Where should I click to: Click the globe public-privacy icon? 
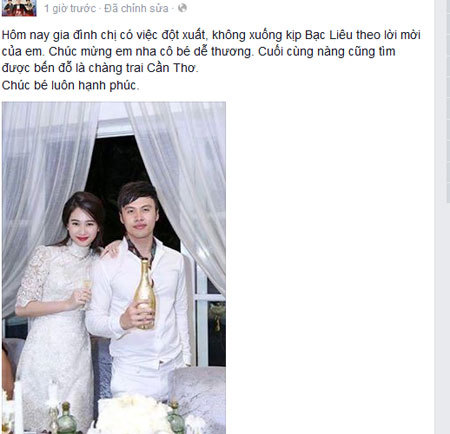(x=182, y=8)
